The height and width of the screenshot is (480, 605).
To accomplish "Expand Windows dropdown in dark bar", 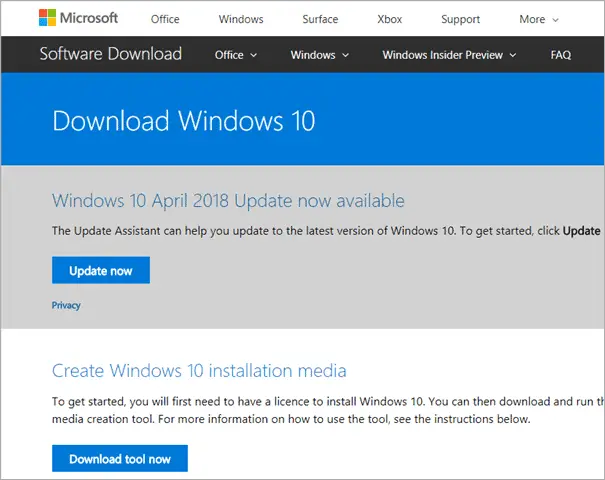I will 319,55.
